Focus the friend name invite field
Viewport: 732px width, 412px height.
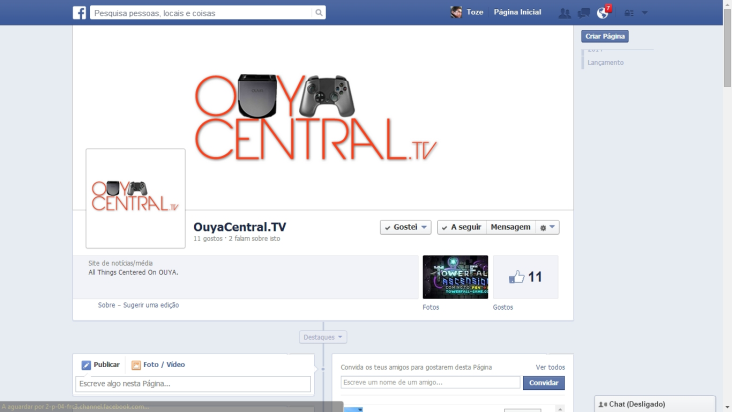pyautogui.click(x=430, y=383)
